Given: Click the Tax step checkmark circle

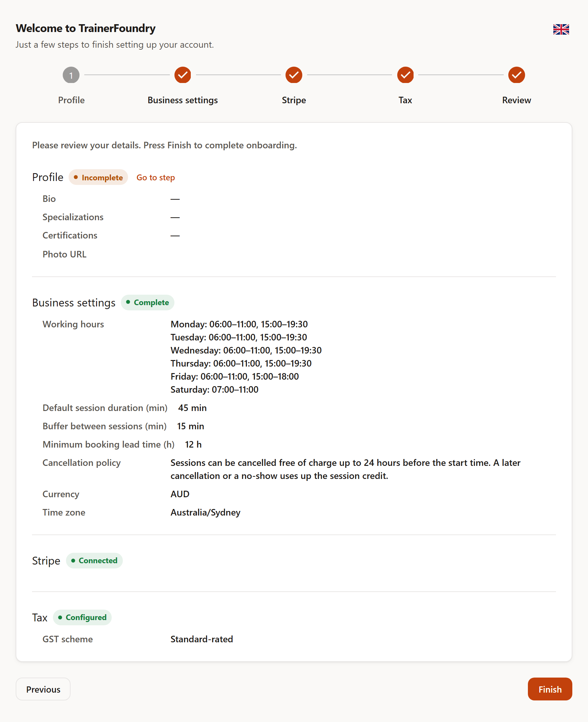Looking at the screenshot, I should [405, 75].
